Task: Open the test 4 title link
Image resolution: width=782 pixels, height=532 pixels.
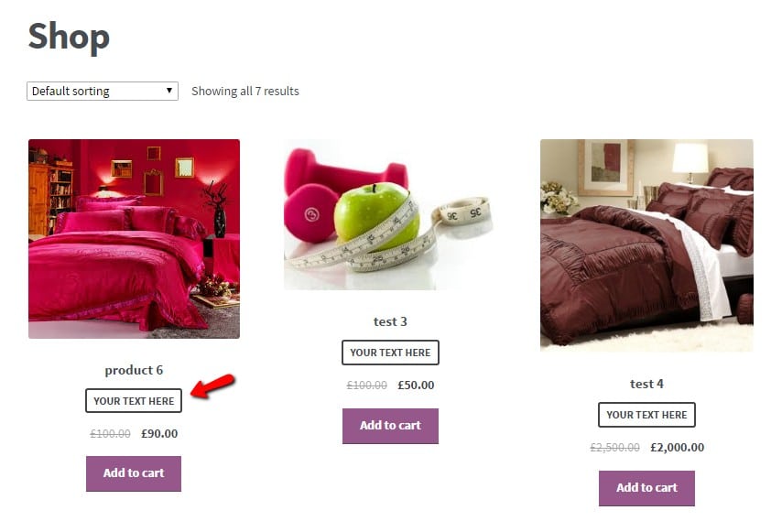Action: click(x=646, y=384)
